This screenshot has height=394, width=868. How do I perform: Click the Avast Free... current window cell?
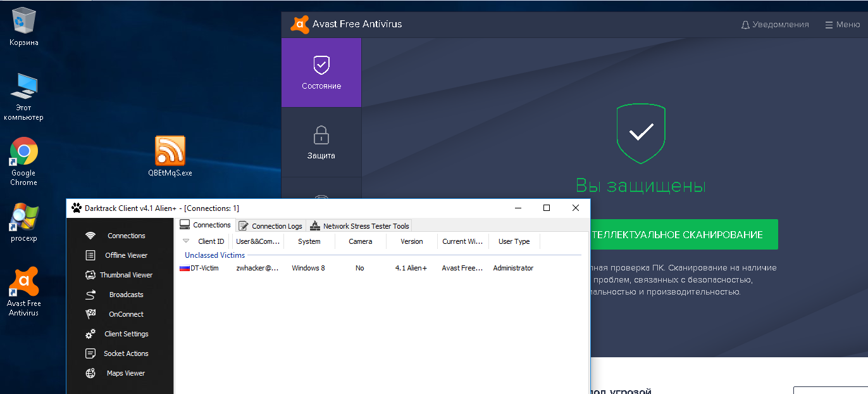[462, 268]
